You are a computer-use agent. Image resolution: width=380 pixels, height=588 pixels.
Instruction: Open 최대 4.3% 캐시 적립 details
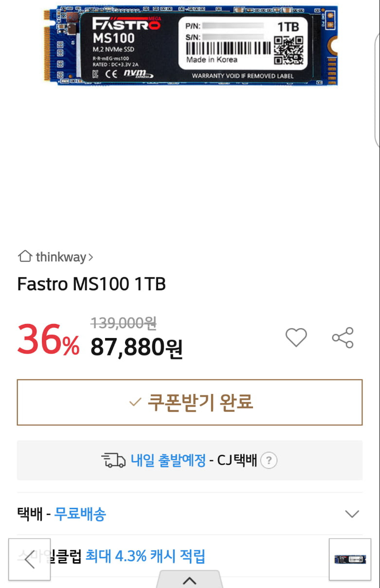click(145, 556)
